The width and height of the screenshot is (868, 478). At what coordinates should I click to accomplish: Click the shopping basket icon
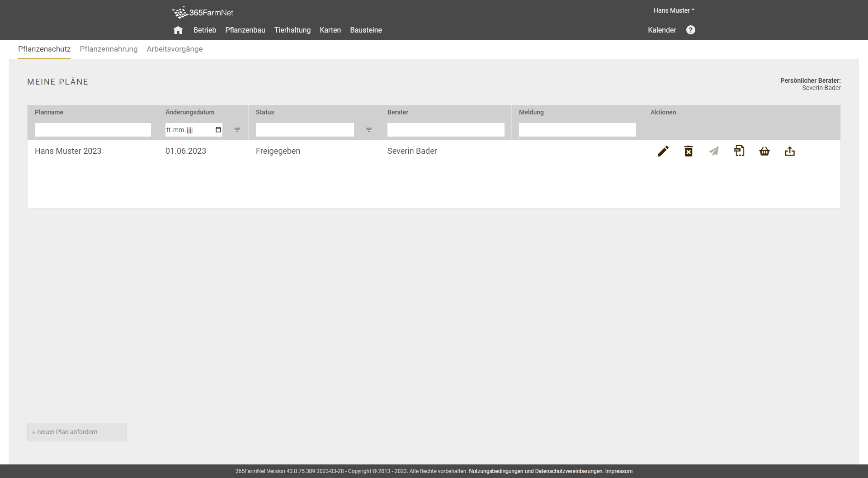pyautogui.click(x=764, y=151)
